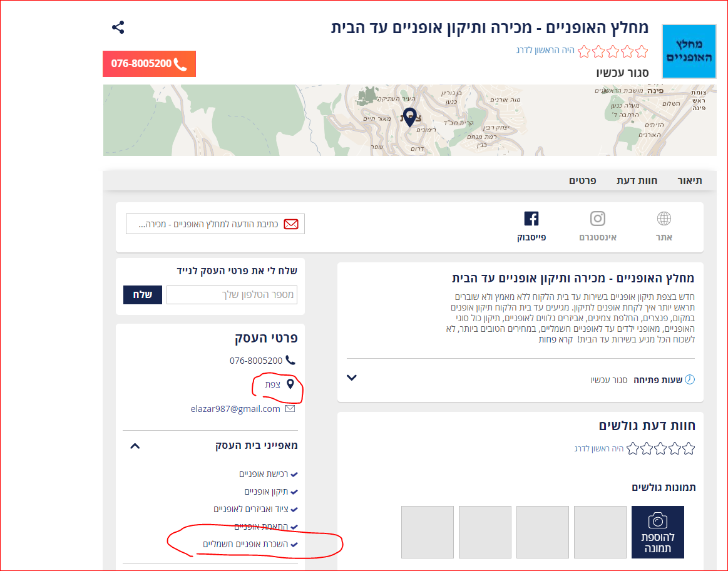
Task: Click the red envelope icon in message box
Action: coord(291,224)
